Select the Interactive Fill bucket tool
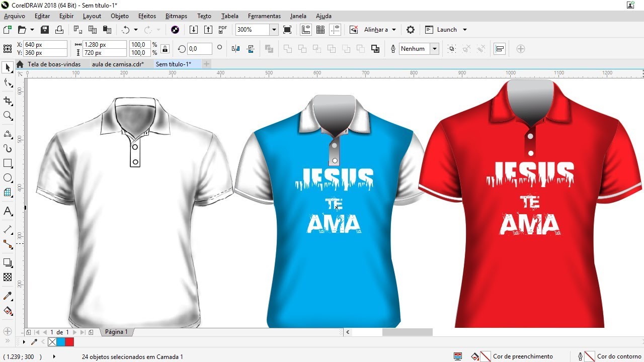 pyautogui.click(x=8, y=311)
